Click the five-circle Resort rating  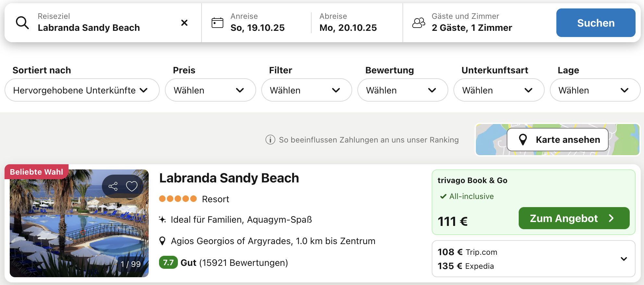pos(178,199)
